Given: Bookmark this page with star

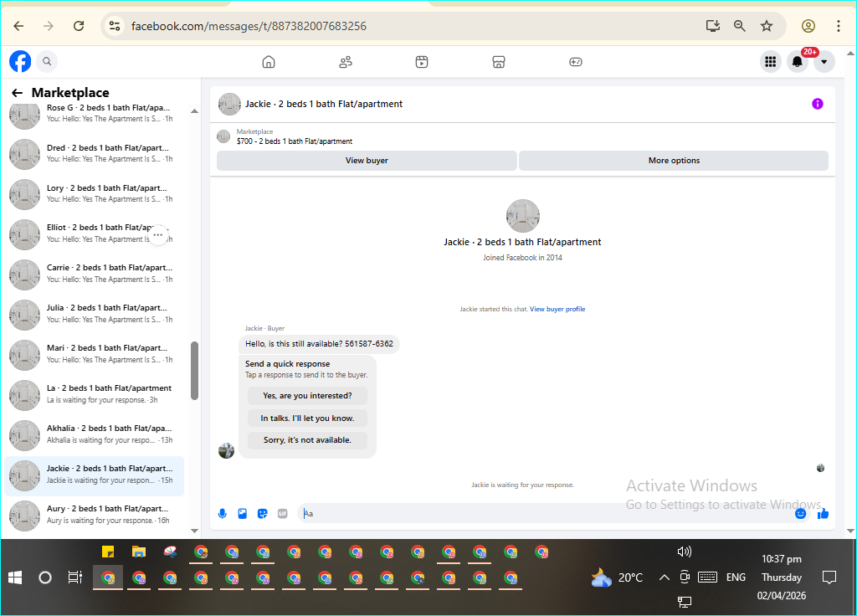Looking at the screenshot, I should click(x=767, y=26).
